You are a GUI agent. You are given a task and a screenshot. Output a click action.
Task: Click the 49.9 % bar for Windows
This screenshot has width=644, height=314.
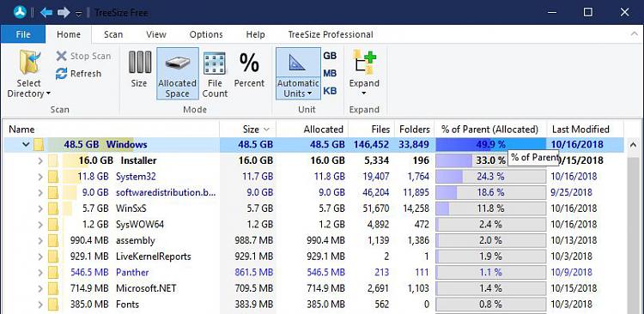click(x=491, y=144)
